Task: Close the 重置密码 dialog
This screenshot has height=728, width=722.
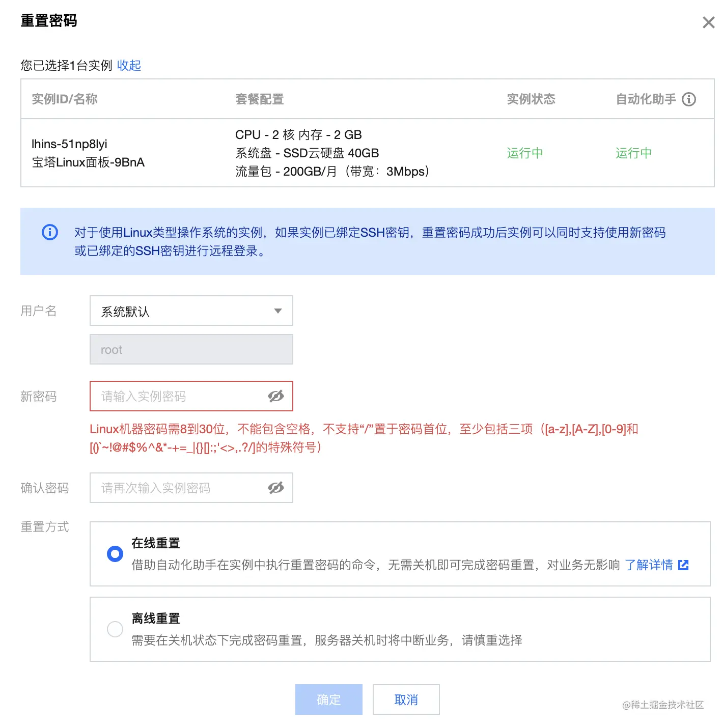Action: coord(708,22)
